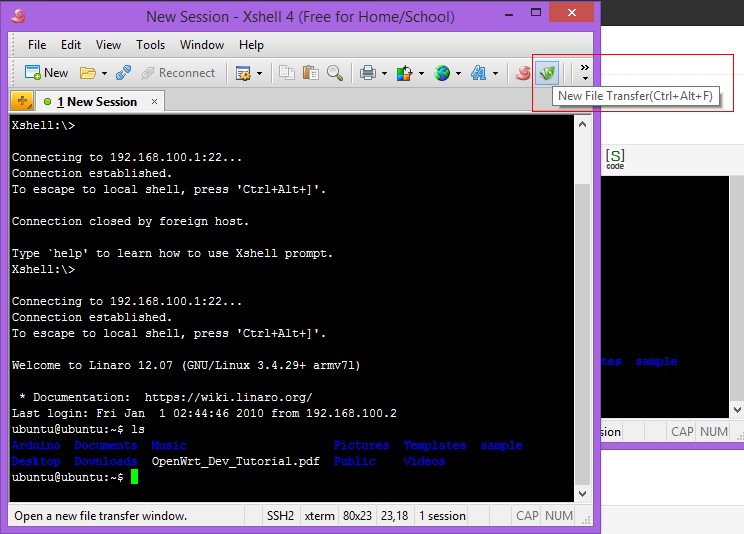
Task: Click the Disconnect plug icon
Action: coord(123,73)
